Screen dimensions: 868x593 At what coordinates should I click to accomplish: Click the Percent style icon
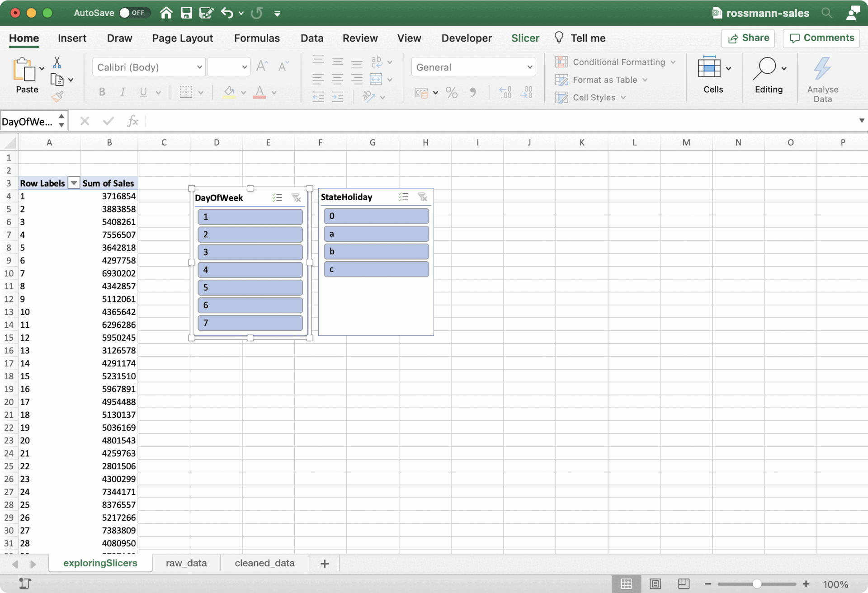click(451, 93)
